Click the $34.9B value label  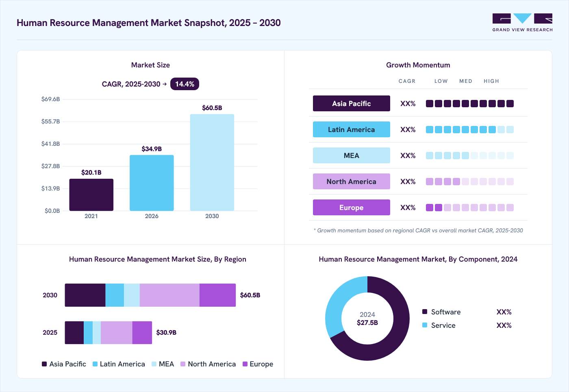(x=152, y=149)
